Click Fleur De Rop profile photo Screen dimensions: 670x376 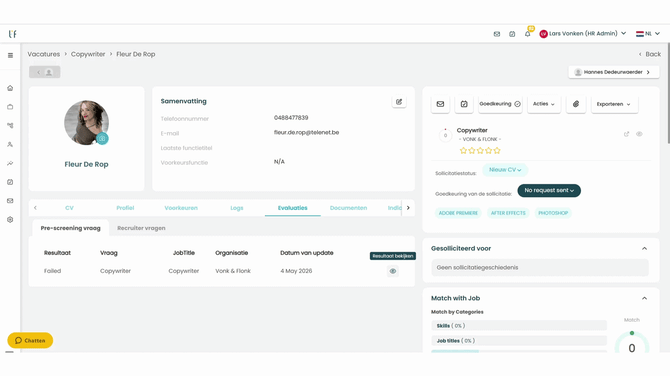tap(86, 123)
